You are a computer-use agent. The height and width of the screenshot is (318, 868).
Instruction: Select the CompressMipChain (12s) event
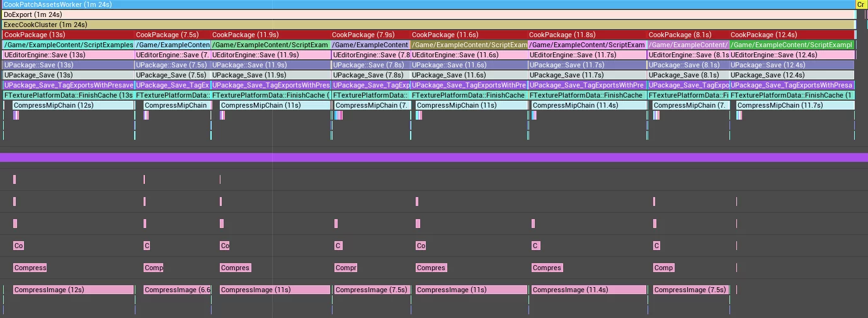tap(73, 105)
